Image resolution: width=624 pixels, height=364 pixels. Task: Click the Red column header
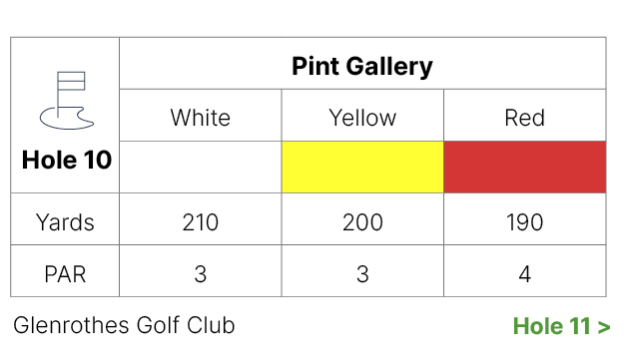[x=525, y=118]
